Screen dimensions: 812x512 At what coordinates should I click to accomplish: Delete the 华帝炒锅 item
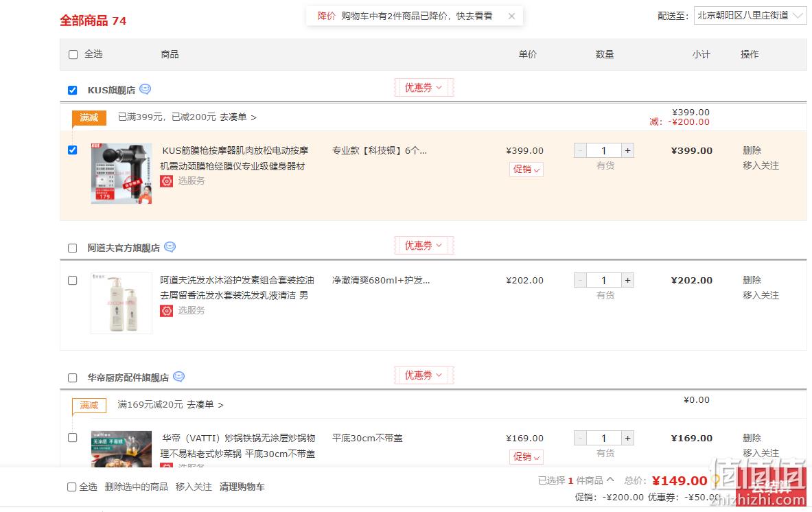pyautogui.click(x=752, y=438)
